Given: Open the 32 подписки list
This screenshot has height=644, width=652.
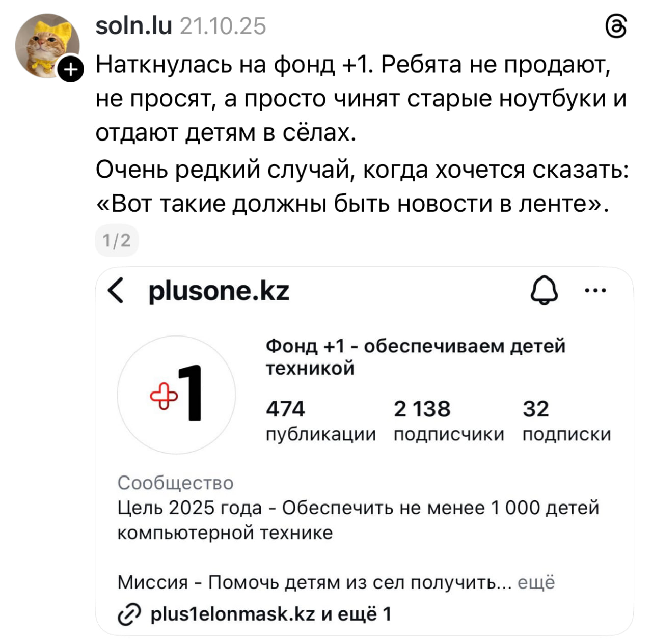Looking at the screenshot, I should point(566,421).
